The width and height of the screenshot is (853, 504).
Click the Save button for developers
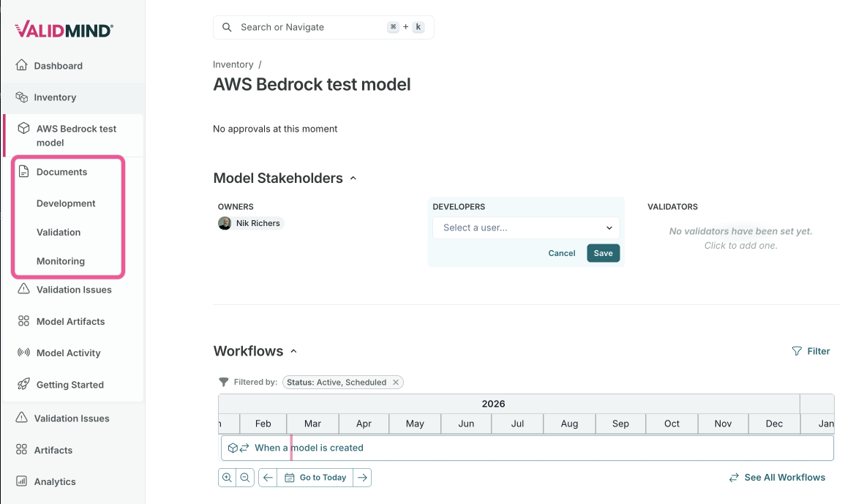pos(603,253)
